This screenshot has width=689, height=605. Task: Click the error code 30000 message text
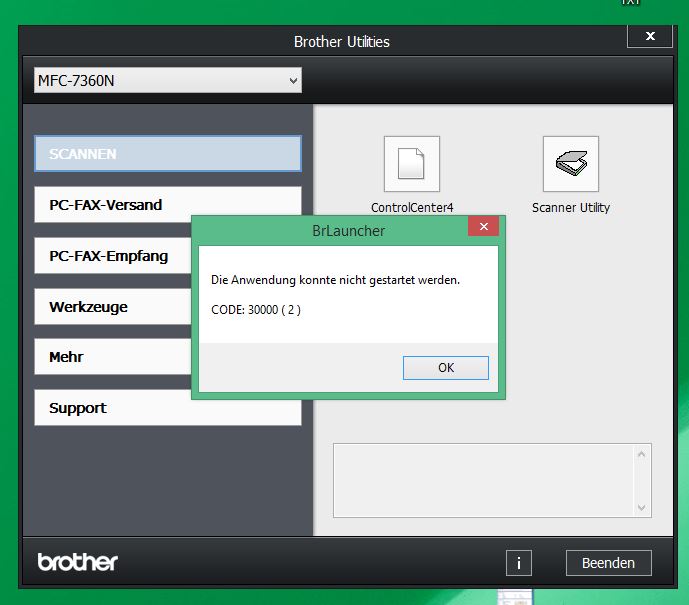click(256, 310)
